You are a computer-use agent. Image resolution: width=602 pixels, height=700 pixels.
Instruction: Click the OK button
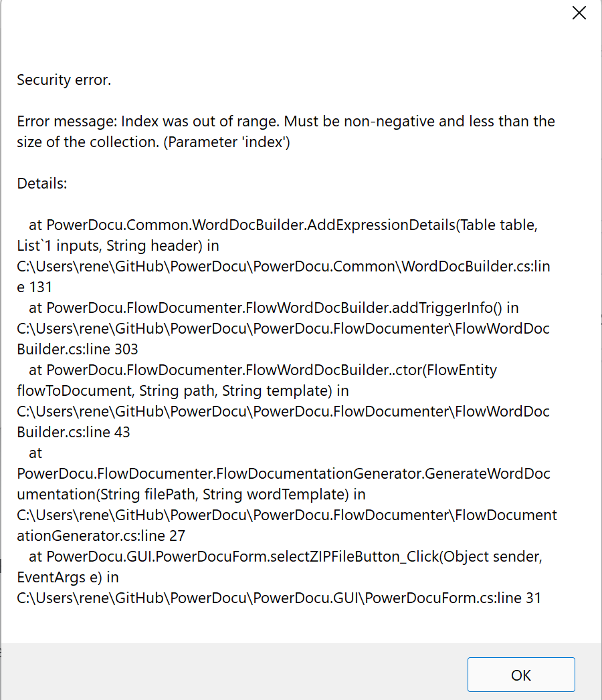(x=520, y=674)
